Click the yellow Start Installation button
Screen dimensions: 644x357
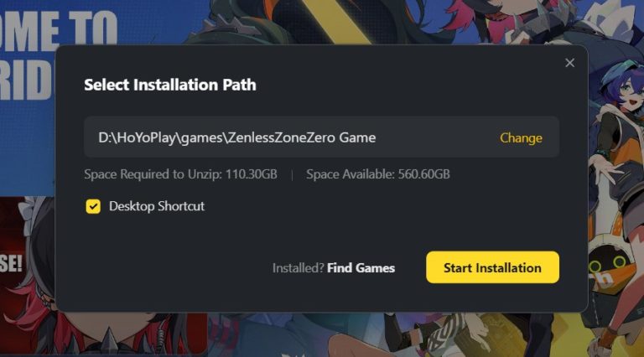(492, 267)
